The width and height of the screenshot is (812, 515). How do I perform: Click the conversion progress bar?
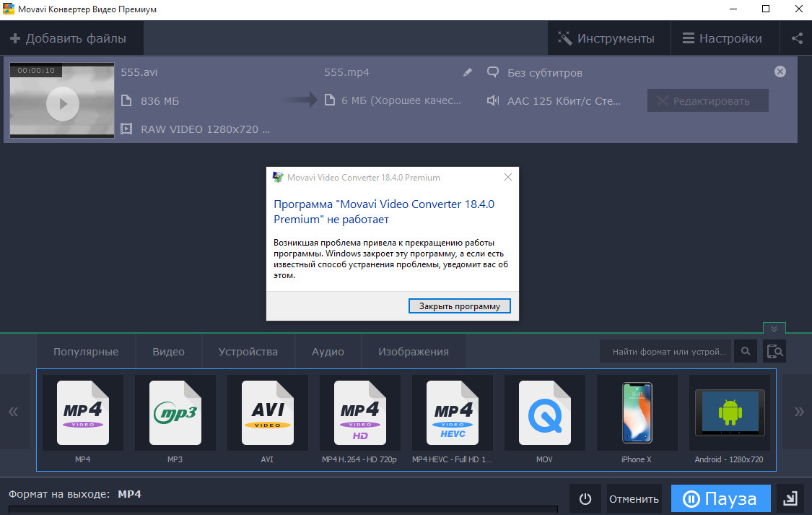283,510
